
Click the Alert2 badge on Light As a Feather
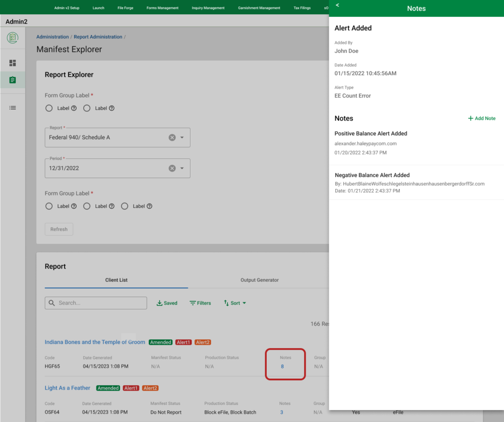pos(150,388)
